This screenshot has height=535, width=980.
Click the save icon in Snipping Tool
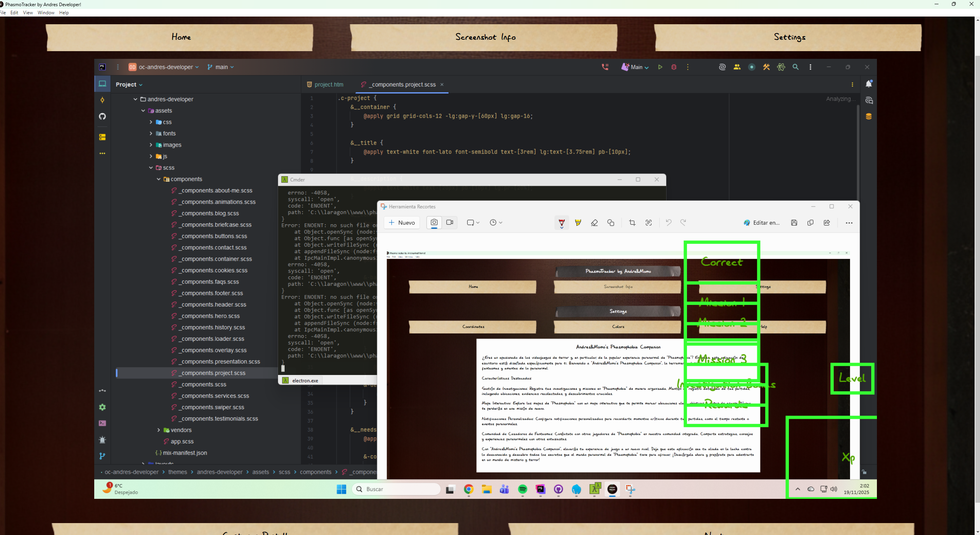coord(794,223)
